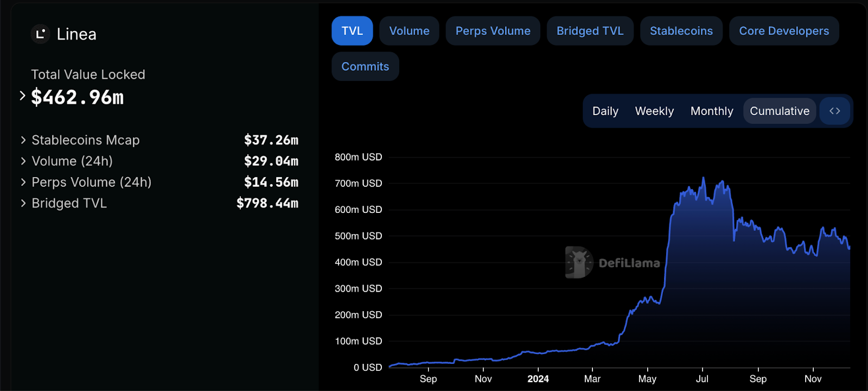This screenshot has height=391, width=868.
Task: Switch to Weekly grouping
Action: (654, 111)
